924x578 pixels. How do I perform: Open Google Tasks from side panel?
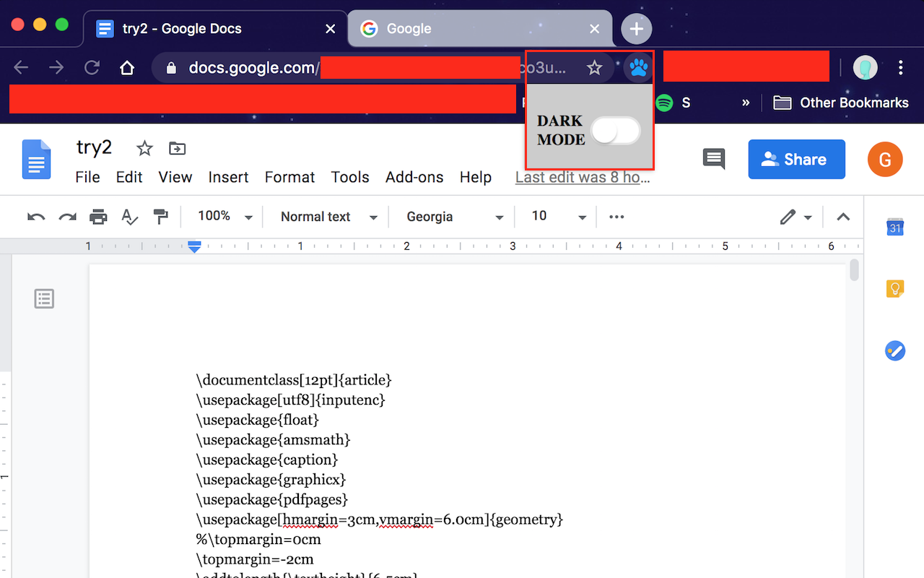coord(894,350)
